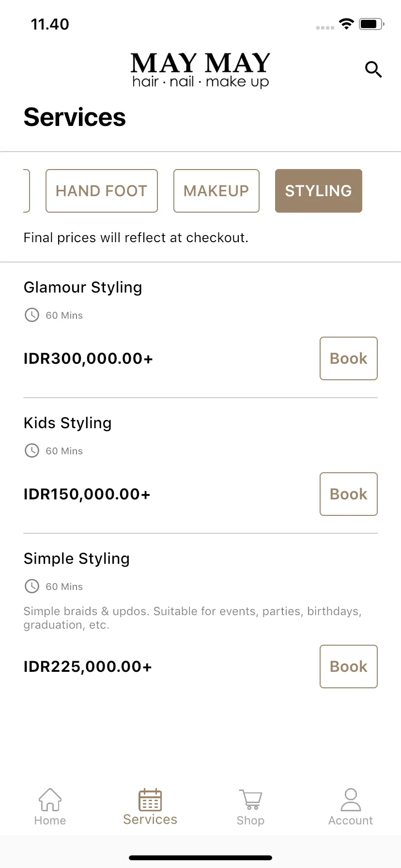
Task: Click the clock icon for Glamour Styling
Action: pyautogui.click(x=32, y=315)
